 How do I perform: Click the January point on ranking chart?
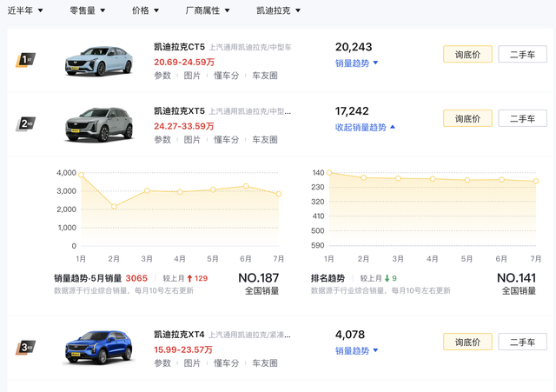pos(329,173)
